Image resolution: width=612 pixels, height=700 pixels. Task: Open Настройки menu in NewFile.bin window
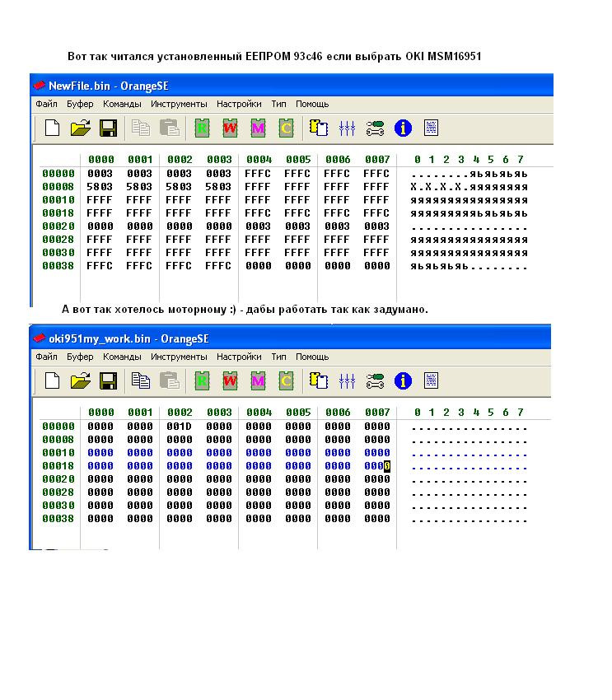click(239, 104)
